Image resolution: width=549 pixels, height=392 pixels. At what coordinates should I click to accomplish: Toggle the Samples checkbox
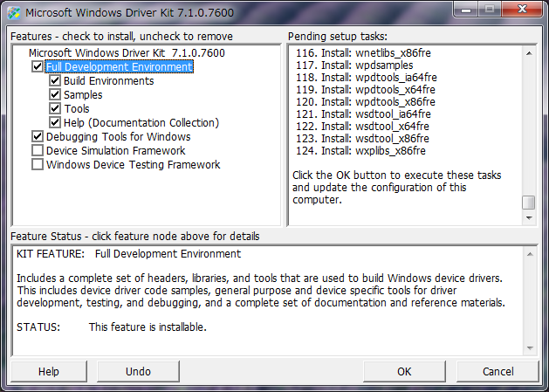pyautogui.click(x=55, y=95)
